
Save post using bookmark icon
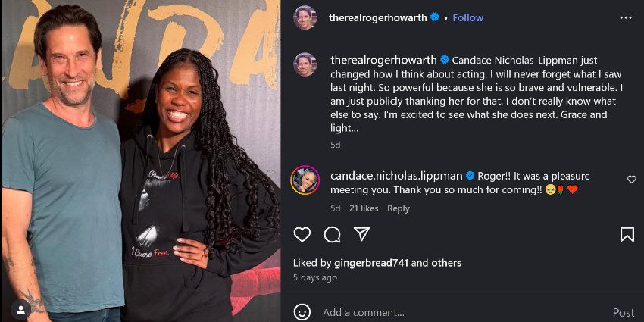(x=627, y=235)
